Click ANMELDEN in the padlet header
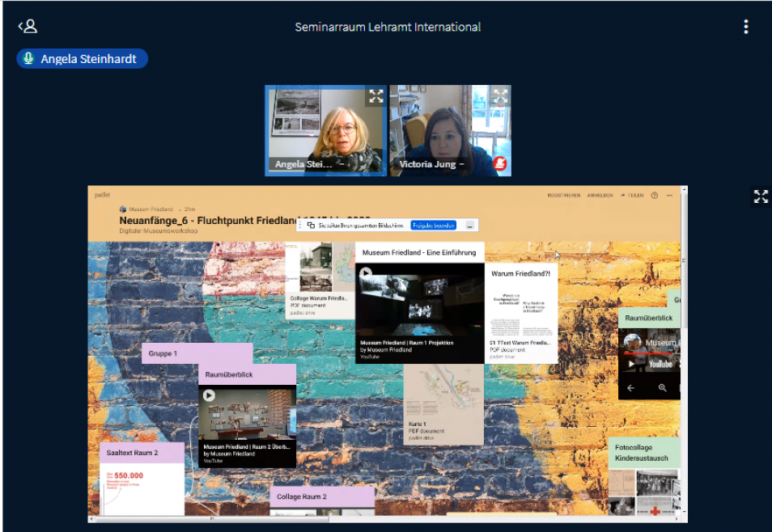The width and height of the screenshot is (772, 532). coord(600,196)
